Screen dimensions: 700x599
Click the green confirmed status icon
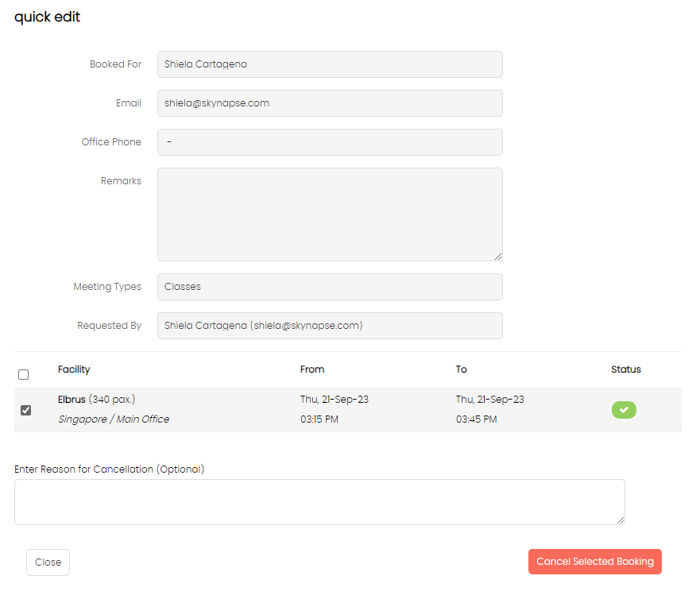(x=624, y=410)
